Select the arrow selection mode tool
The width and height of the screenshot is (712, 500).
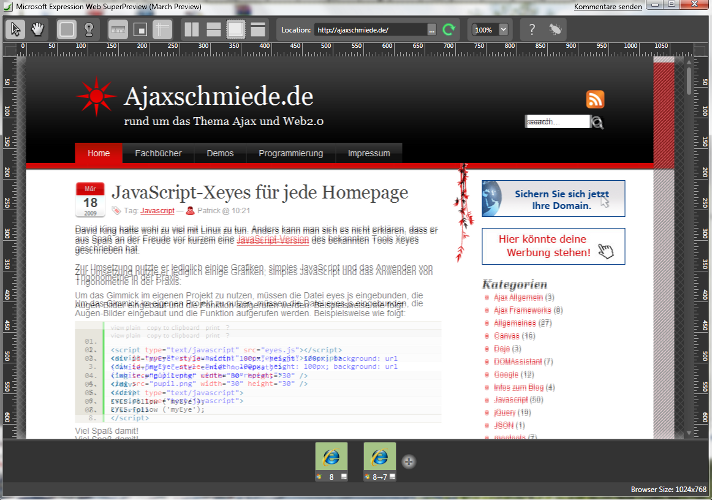[x=15, y=30]
